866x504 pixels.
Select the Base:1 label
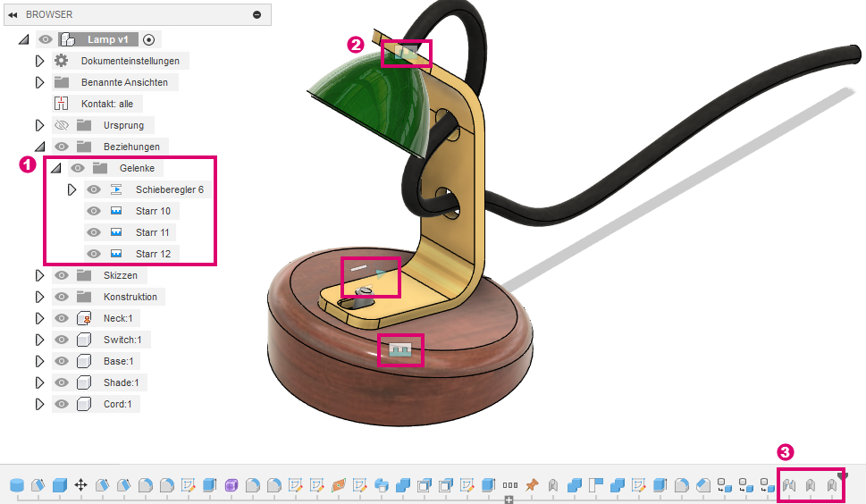(x=118, y=361)
